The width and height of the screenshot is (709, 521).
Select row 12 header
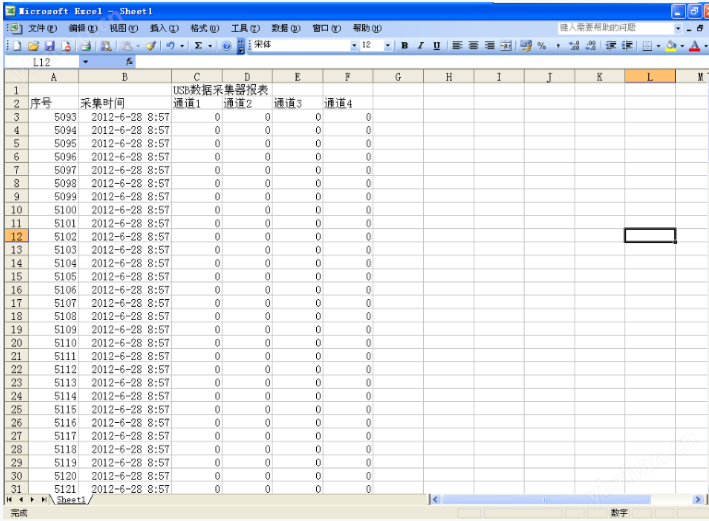click(16, 236)
